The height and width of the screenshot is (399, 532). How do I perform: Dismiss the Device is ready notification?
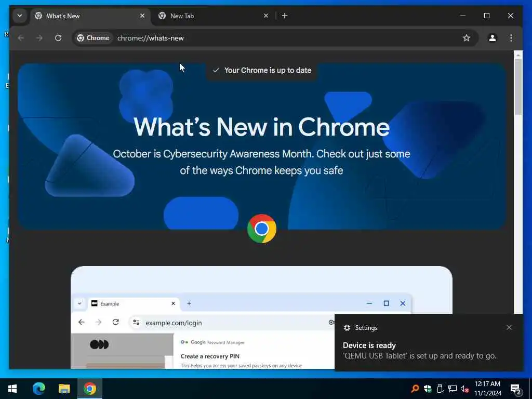(x=509, y=327)
